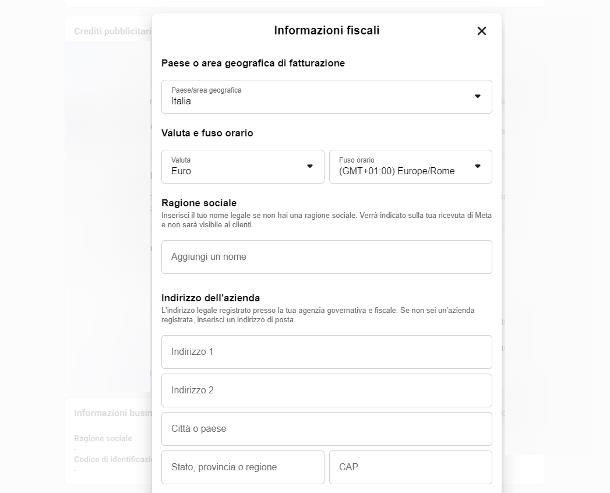Close the Informazioni fiscali dialog

click(x=482, y=31)
